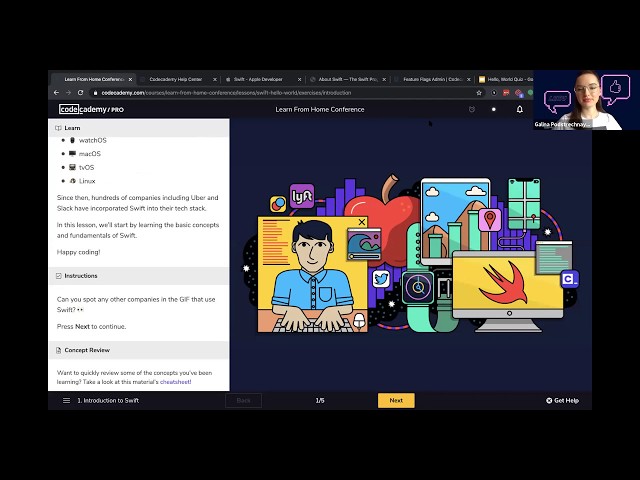Click the browser forward arrow
The image size is (640, 480).
click(x=68, y=93)
